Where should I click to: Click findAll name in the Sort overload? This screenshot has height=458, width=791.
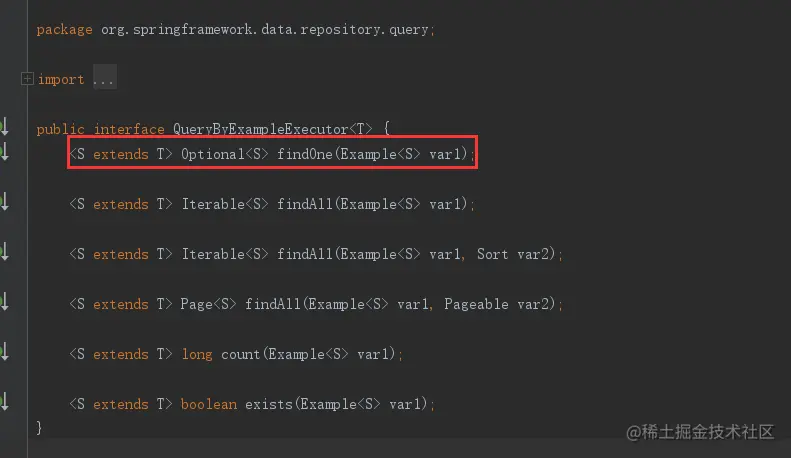305,254
